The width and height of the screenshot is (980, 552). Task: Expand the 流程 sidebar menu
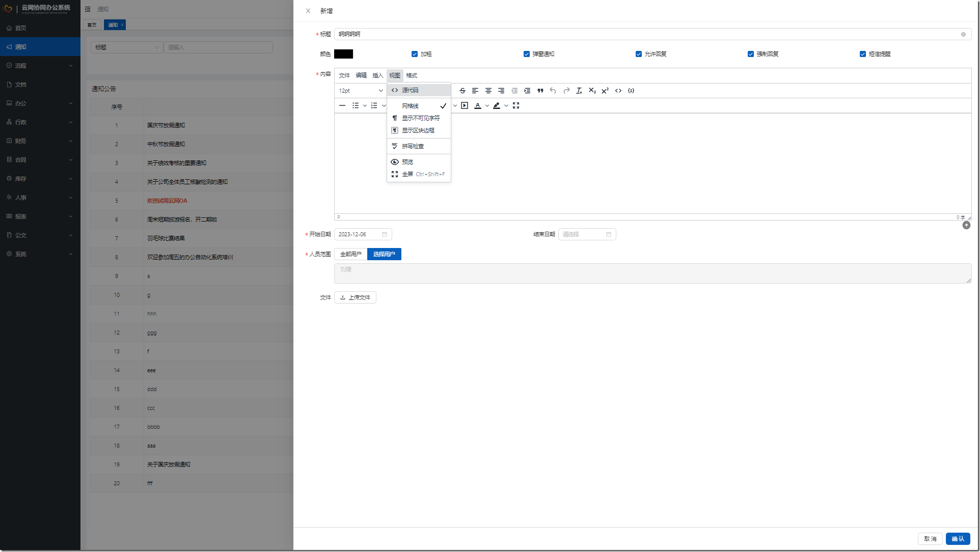click(x=40, y=66)
